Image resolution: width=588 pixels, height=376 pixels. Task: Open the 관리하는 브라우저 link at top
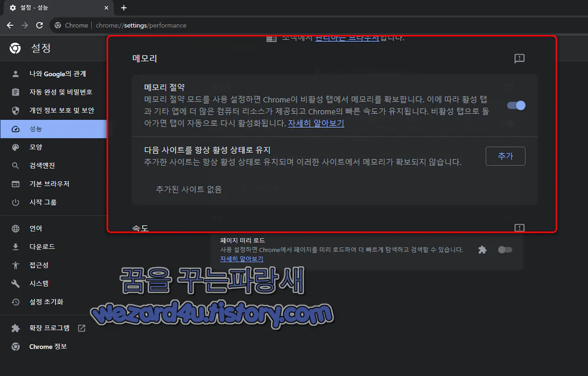(347, 38)
